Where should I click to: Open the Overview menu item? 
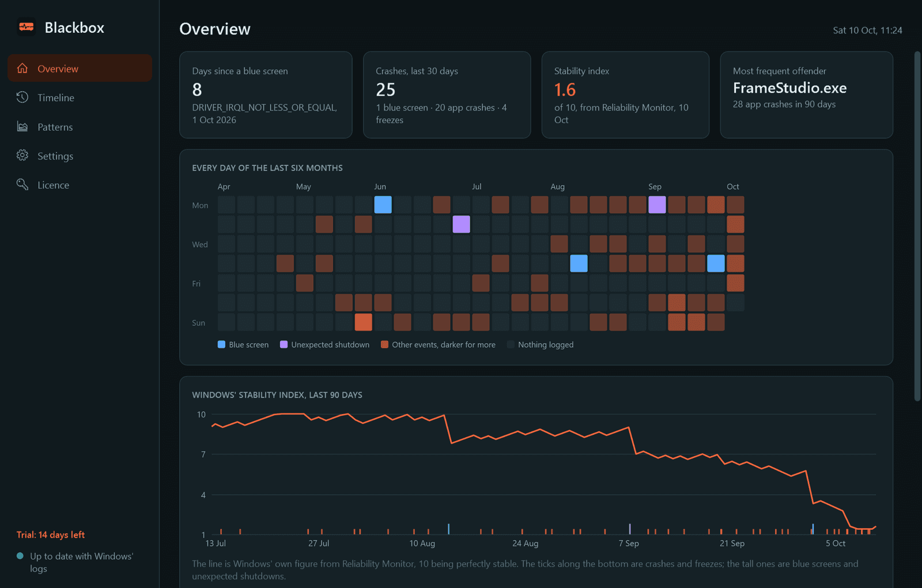[x=80, y=68]
